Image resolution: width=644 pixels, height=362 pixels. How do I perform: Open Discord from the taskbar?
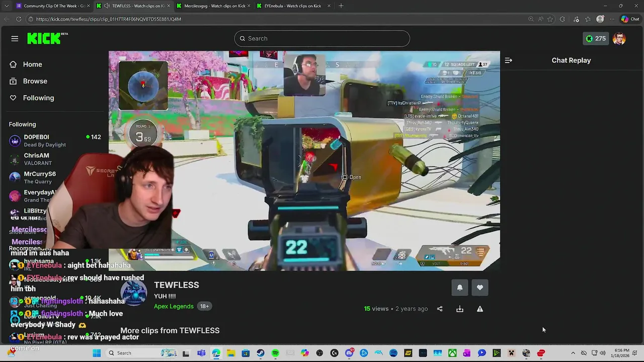pyautogui.click(x=349, y=353)
